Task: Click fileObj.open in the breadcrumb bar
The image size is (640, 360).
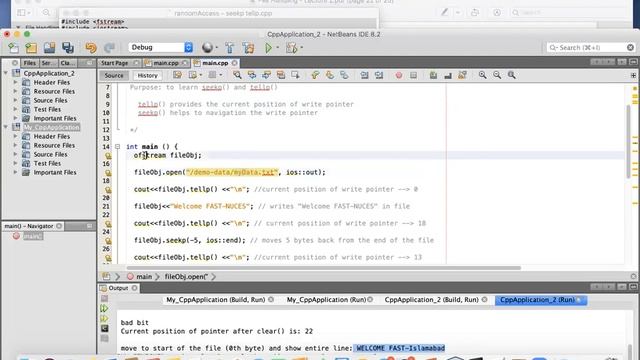Action: pyautogui.click(x=186, y=276)
